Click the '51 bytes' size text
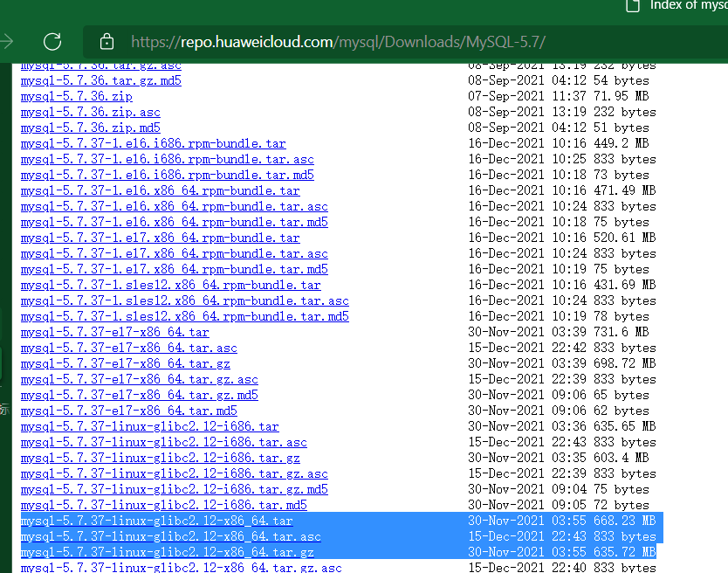 [x=622, y=128]
